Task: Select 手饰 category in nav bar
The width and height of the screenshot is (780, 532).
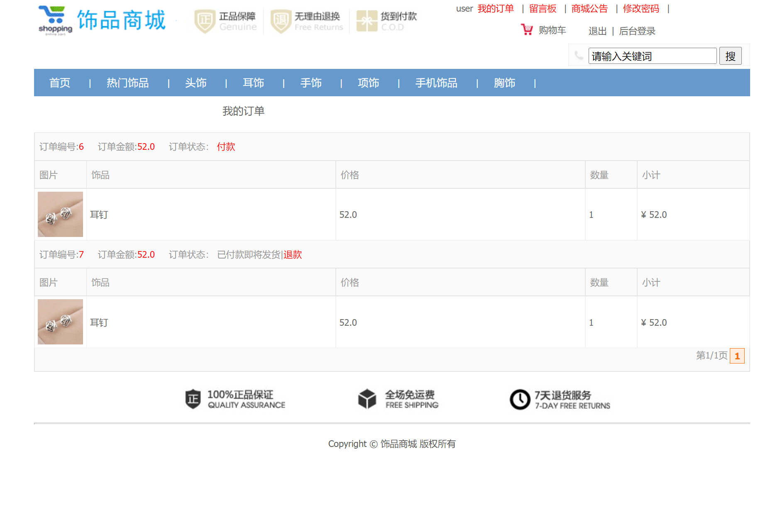Action: pyautogui.click(x=311, y=83)
